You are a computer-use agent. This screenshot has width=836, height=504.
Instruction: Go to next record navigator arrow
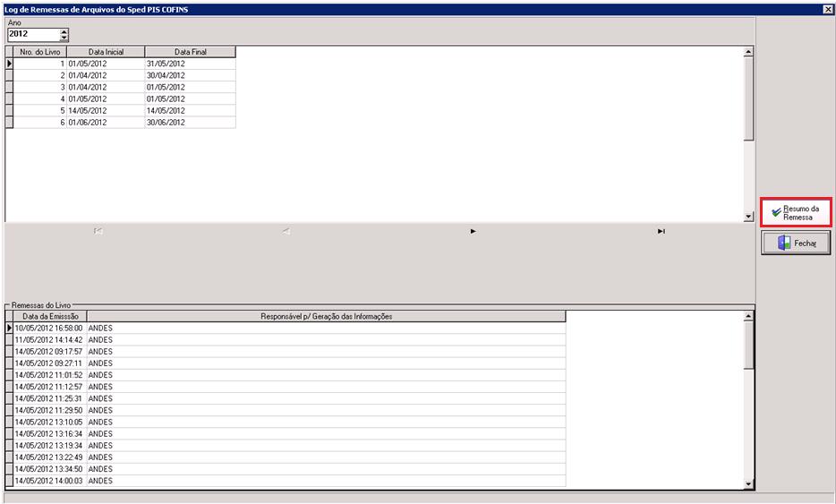473,231
